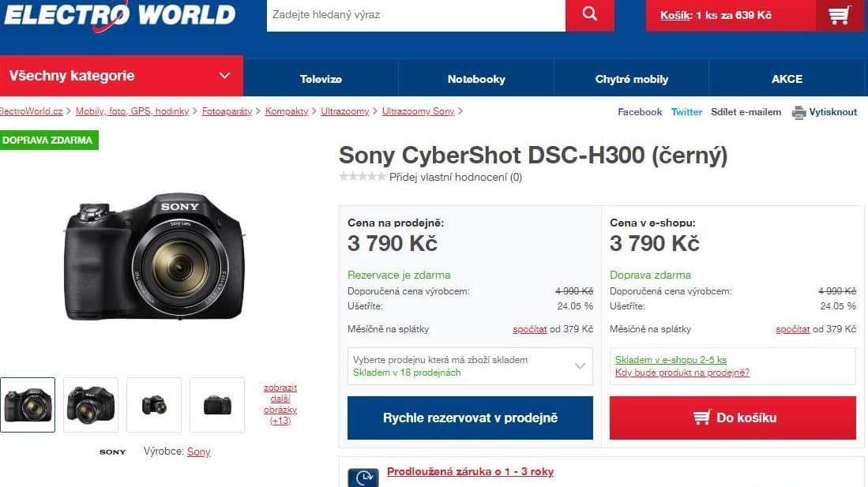
Task: Add the camera with Do košíku button
Action: click(x=732, y=418)
